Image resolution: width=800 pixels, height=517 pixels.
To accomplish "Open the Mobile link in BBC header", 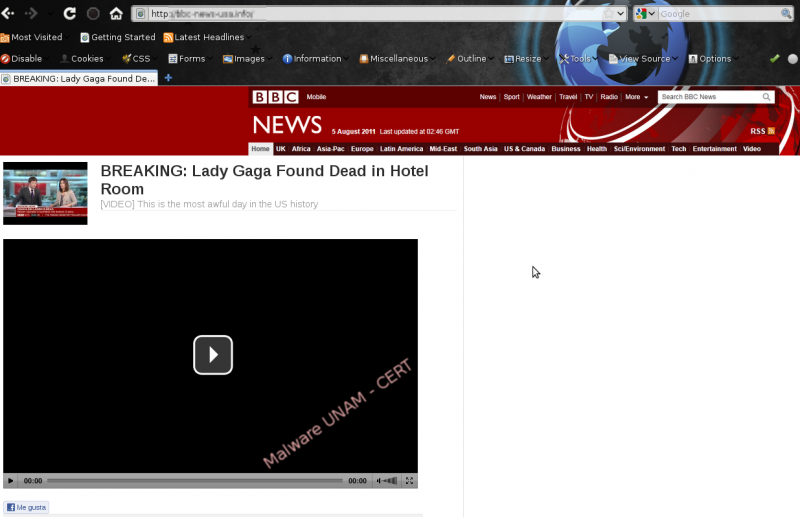I will [x=316, y=96].
